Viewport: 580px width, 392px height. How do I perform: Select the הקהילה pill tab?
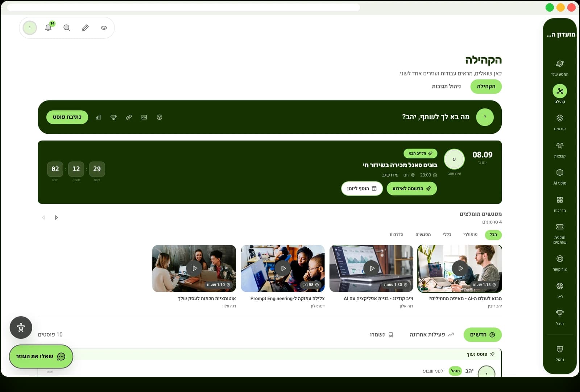tap(486, 86)
